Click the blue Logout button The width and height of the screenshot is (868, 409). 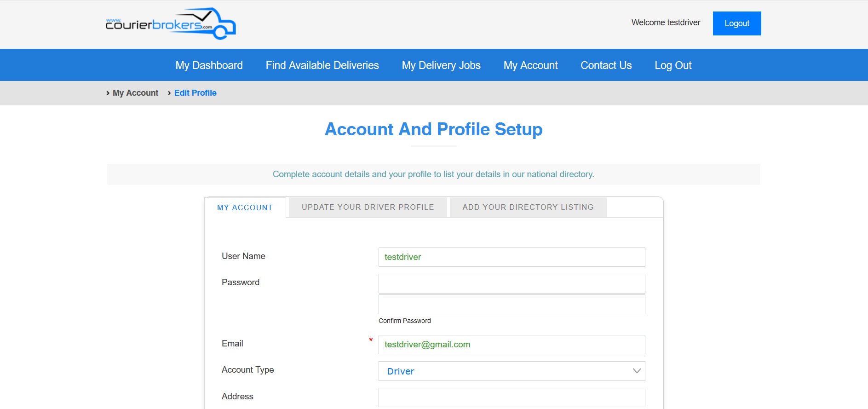[x=736, y=23]
